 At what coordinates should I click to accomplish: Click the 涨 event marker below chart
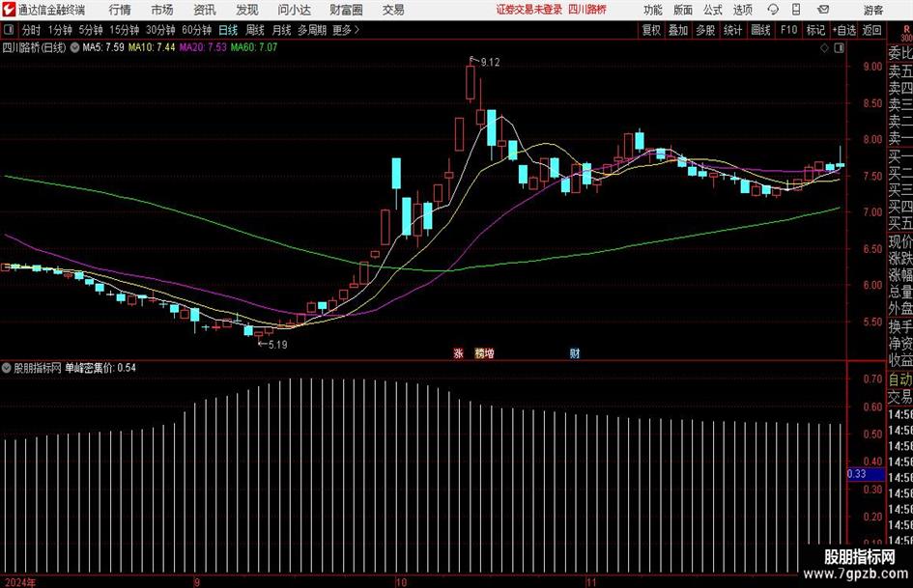point(459,352)
